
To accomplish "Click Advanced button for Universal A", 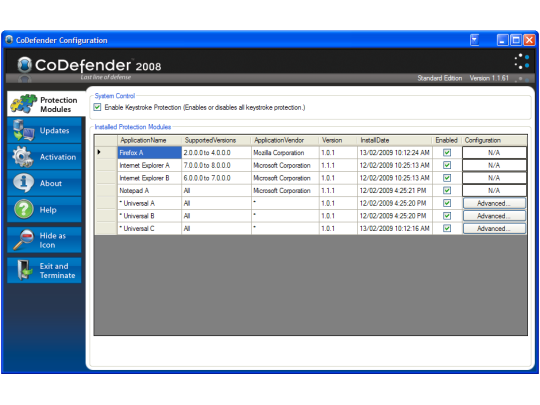I will coord(494,203).
